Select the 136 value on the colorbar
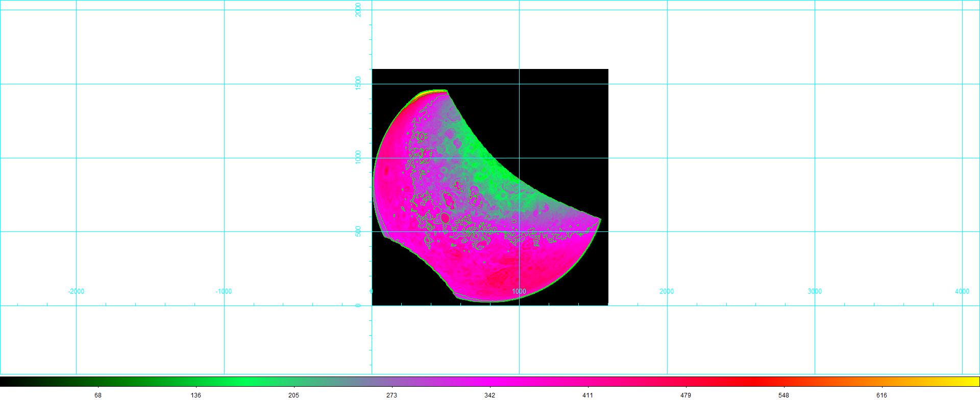The height and width of the screenshot is (400, 980). pyautogui.click(x=195, y=395)
